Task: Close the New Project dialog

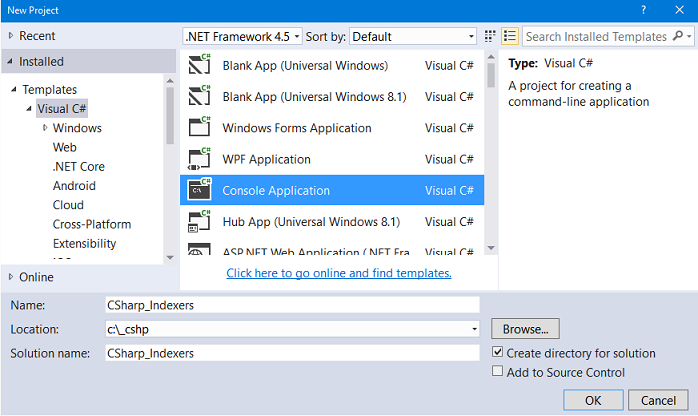Action: pos(679,10)
